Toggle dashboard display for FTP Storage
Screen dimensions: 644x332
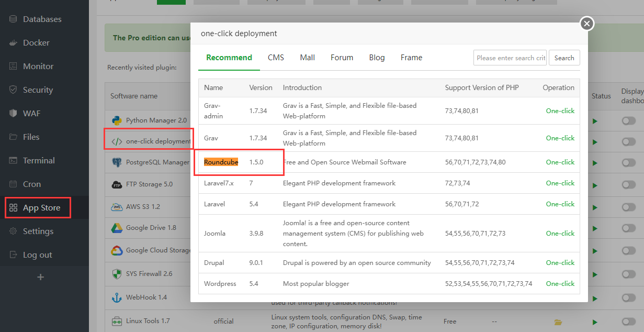tap(629, 185)
